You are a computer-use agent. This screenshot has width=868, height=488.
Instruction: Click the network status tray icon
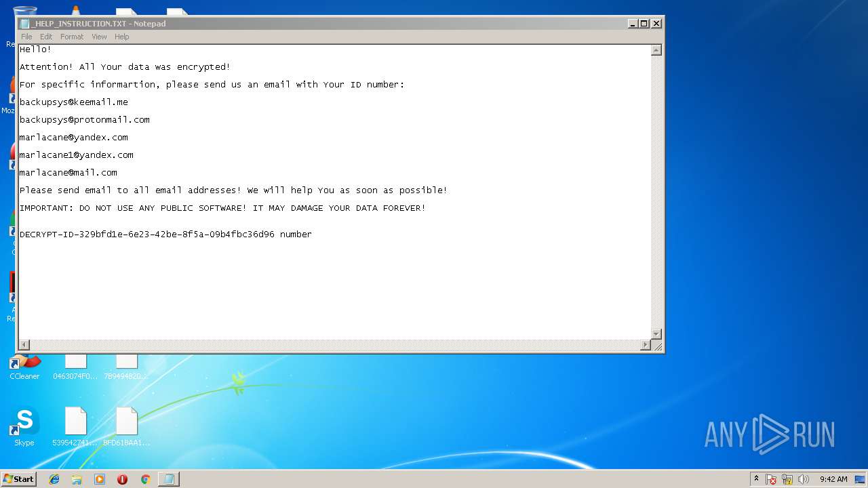pyautogui.click(x=787, y=479)
